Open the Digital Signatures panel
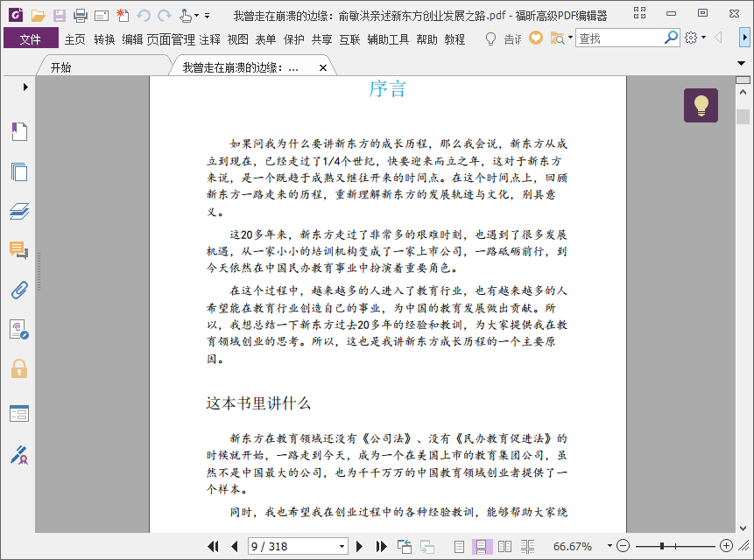754x560 pixels. click(x=19, y=330)
